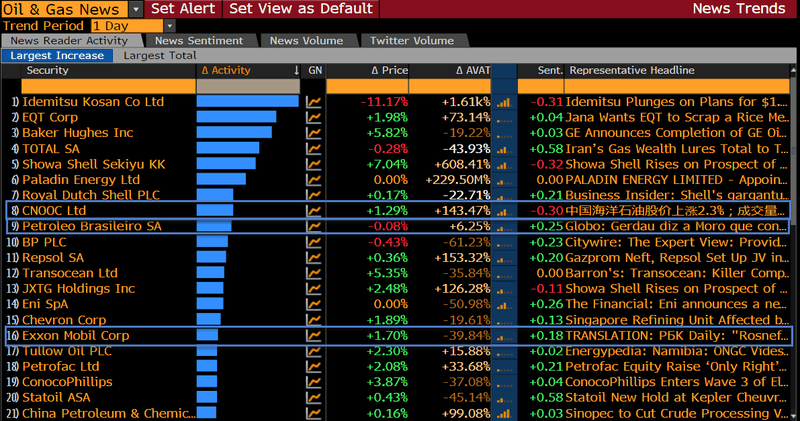Select Tullow Oil PLC security name

67,351
